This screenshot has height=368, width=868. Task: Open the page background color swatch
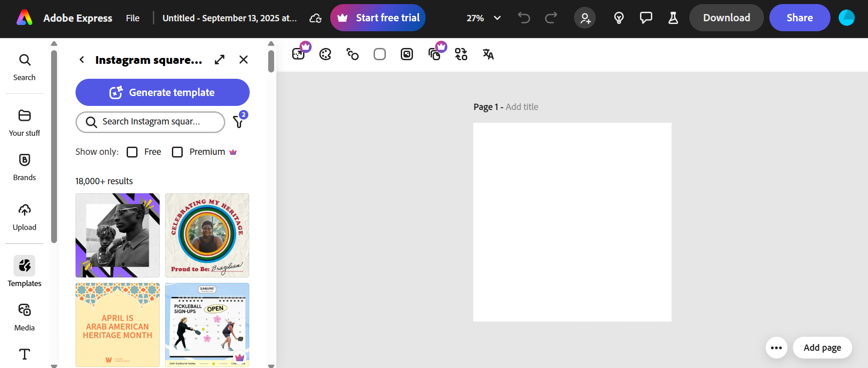(x=380, y=54)
